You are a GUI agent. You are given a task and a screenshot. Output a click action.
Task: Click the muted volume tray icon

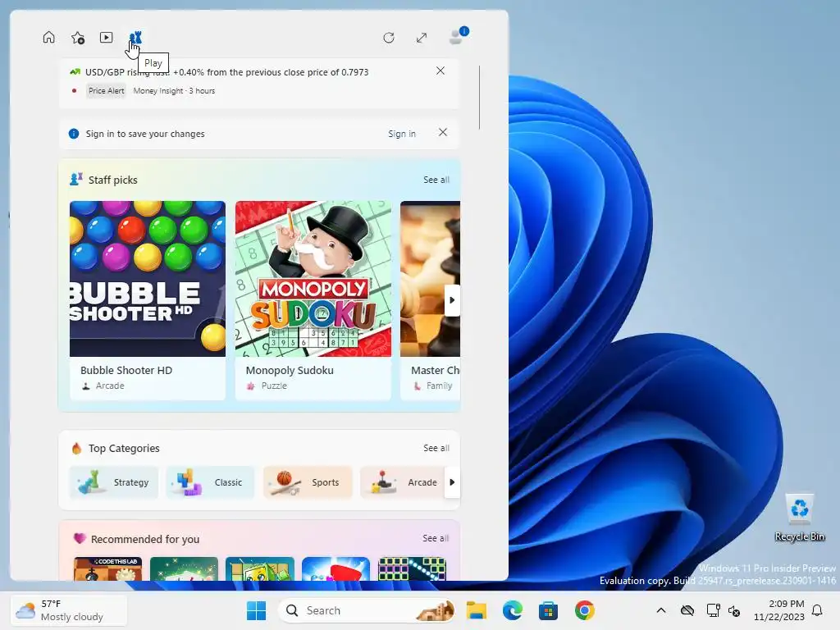coord(734,610)
